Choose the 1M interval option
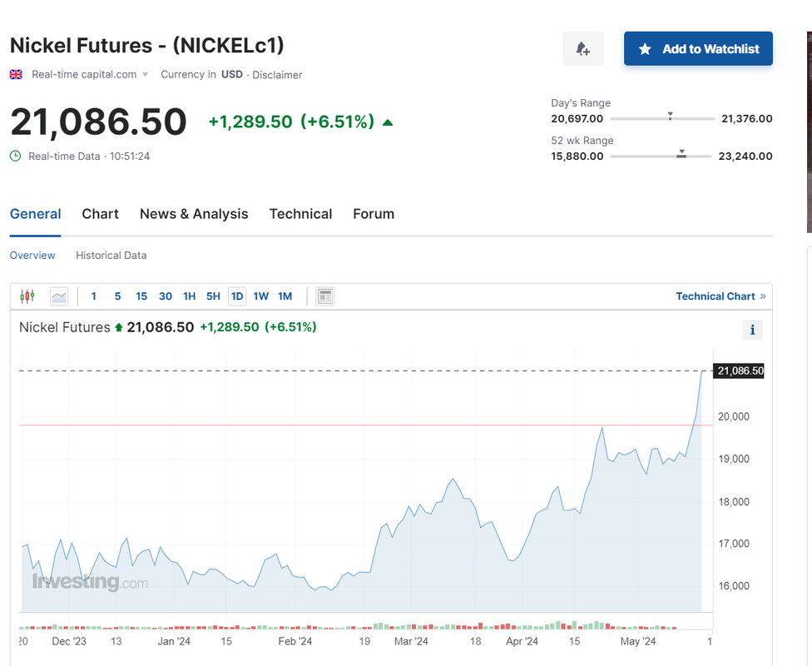The width and height of the screenshot is (812, 666). coord(285,296)
